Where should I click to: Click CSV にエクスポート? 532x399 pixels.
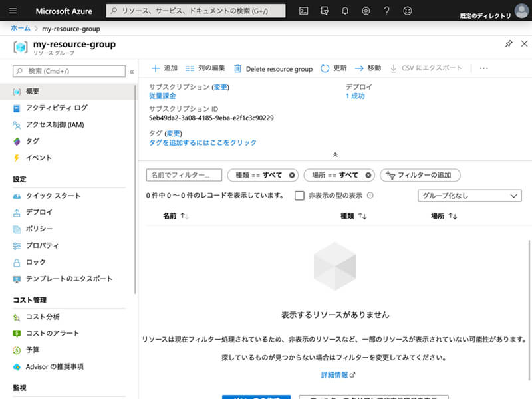(426, 68)
